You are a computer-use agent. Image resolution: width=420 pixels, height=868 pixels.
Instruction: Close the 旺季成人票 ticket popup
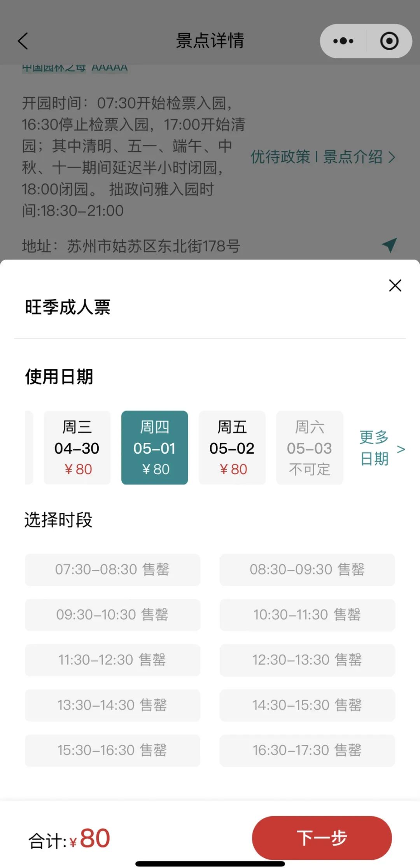(x=395, y=285)
